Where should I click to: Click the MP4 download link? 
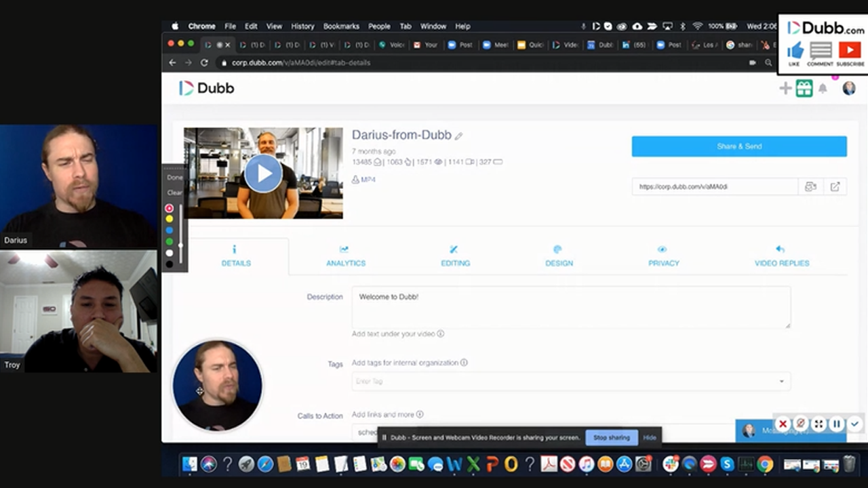363,180
